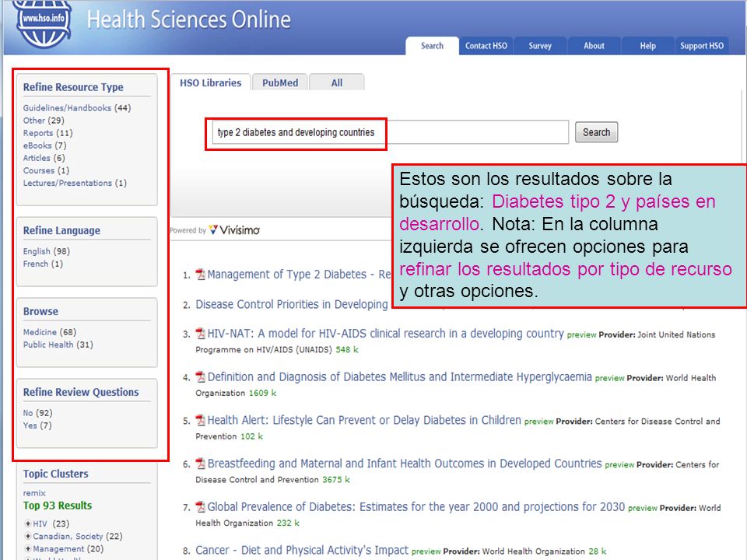Select the All libraries tab

click(337, 82)
